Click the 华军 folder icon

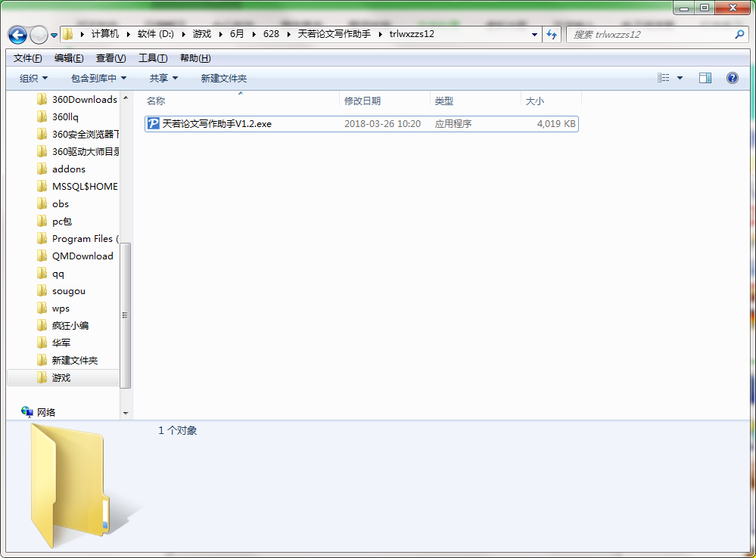pos(42,343)
